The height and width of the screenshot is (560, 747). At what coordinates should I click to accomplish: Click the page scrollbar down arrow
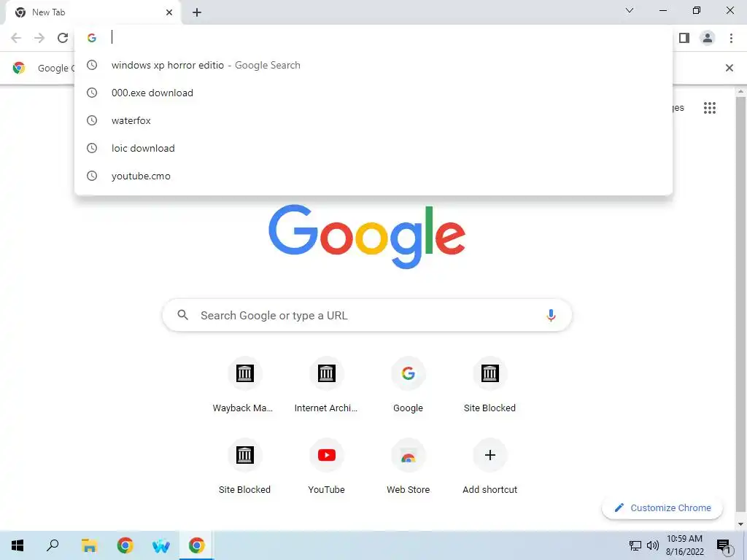click(740, 525)
